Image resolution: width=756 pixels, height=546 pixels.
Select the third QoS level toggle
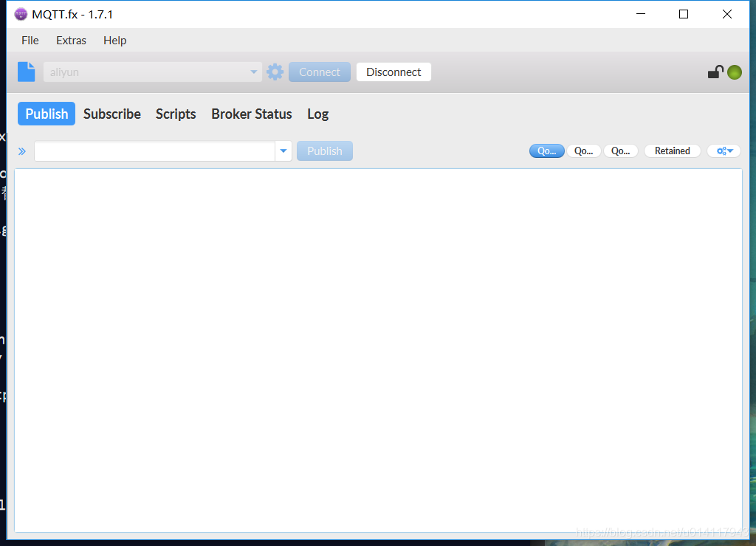pyautogui.click(x=620, y=151)
